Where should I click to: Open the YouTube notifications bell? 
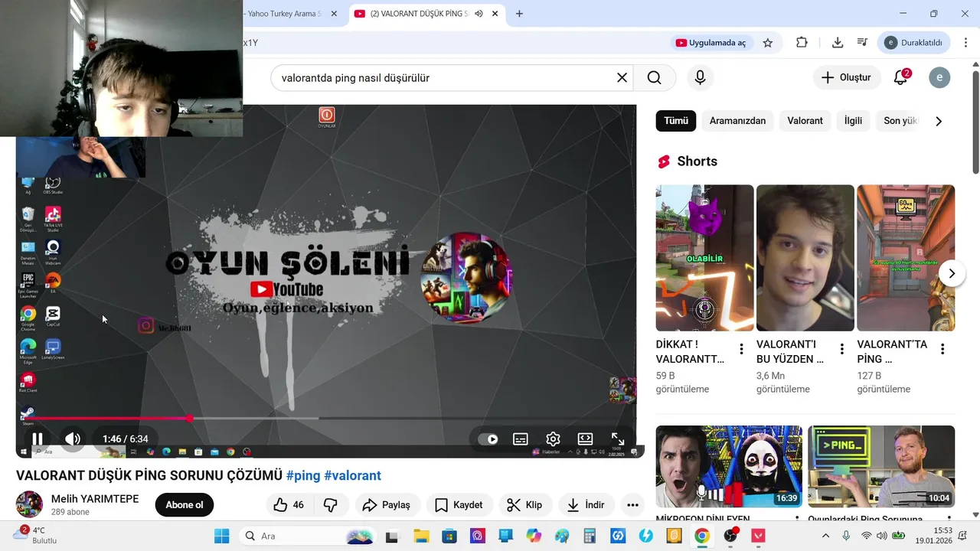(x=901, y=77)
